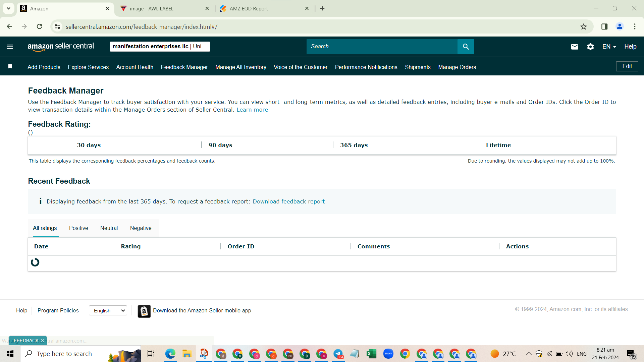Open Account Health in the navigation bar
This screenshot has height=362, width=644.
point(135,67)
